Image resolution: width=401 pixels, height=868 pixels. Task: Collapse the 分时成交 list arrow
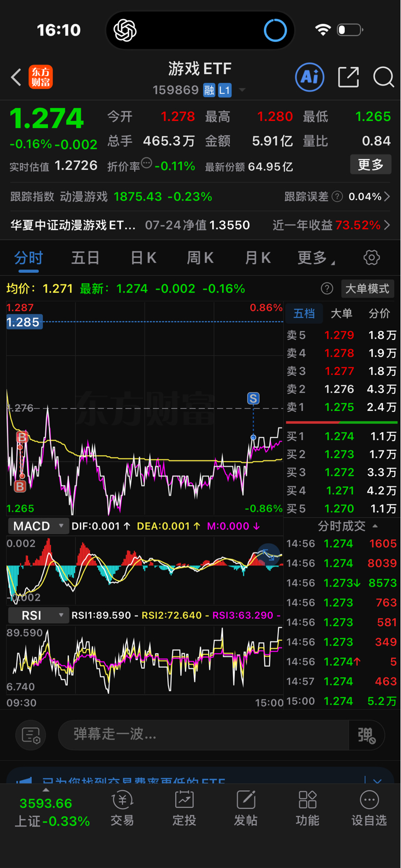coord(375,526)
